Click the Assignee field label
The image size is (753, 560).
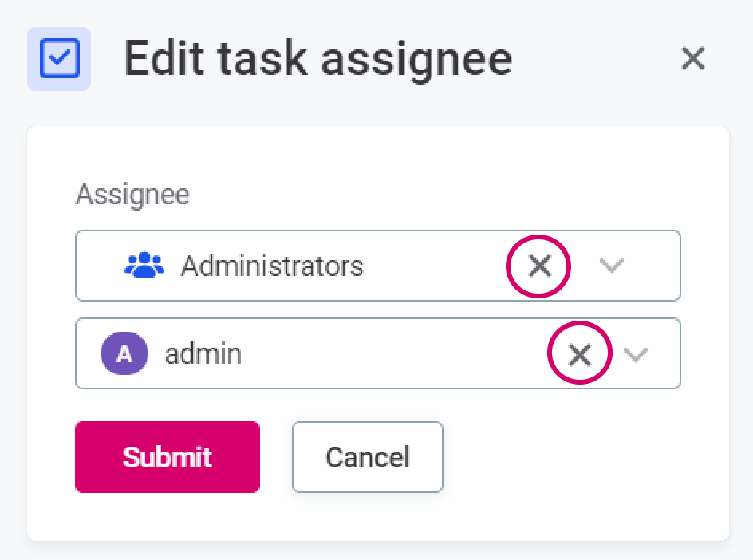tap(132, 195)
